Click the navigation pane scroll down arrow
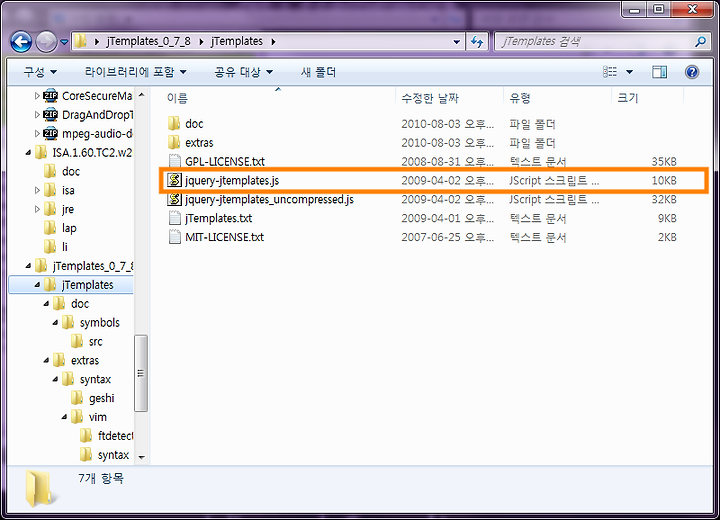 point(141,457)
